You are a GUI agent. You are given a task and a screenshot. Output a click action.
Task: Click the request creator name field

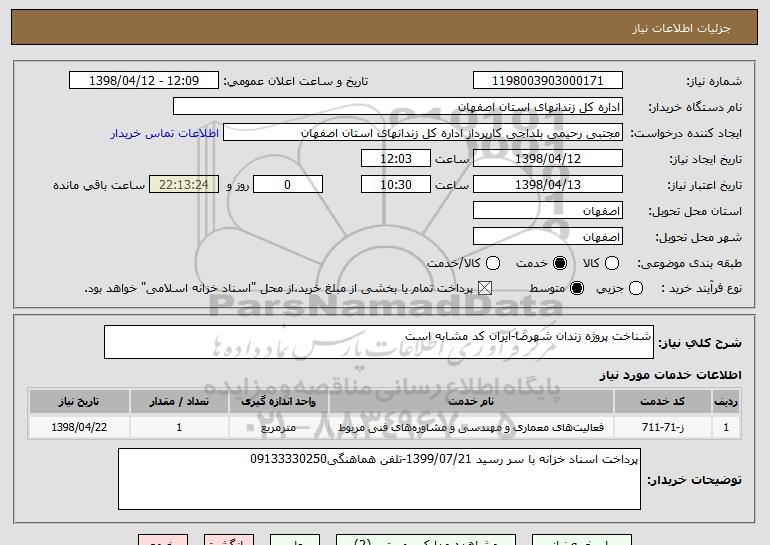coord(423,133)
